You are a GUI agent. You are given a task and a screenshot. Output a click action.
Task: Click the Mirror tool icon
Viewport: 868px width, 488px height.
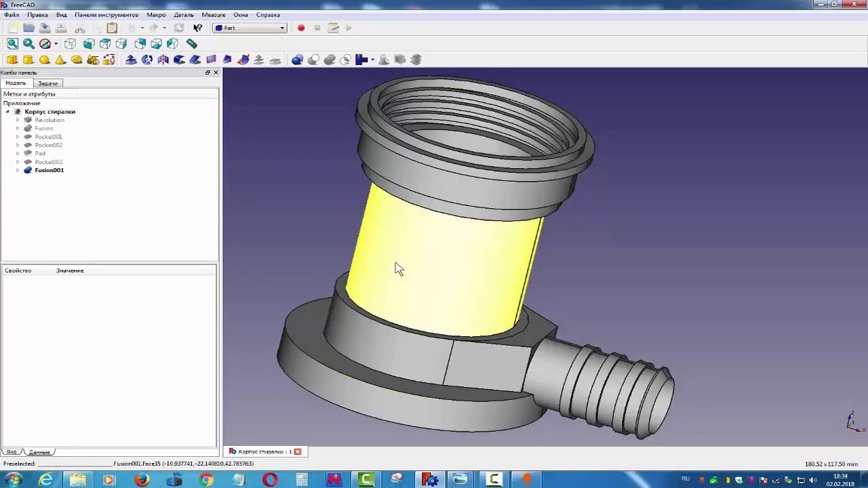(163, 60)
